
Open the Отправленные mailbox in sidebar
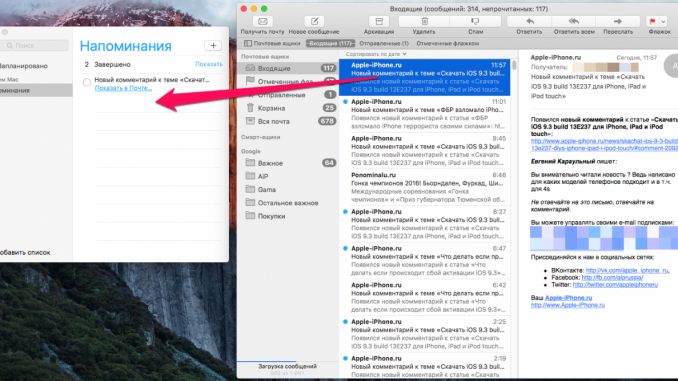click(x=288, y=95)
